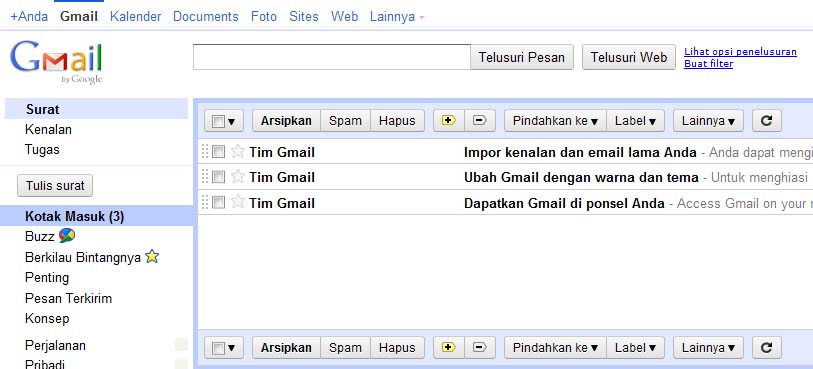Viewport: 813px width, 369px height.
Task: Select 'Gmail' in top navigation bar
Action: [x=79, y=17]
